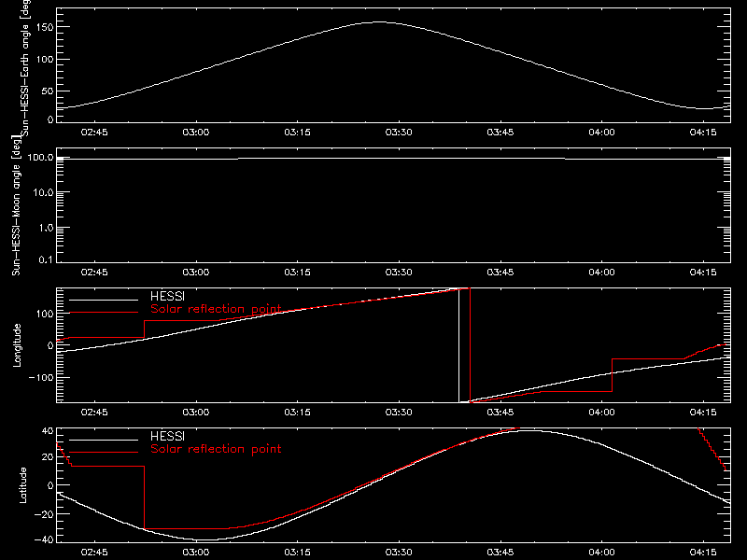Click the 10.0 tick on Moon angle axis
Viewport: 747px width, 560px height.
click(x=43, y=192)
